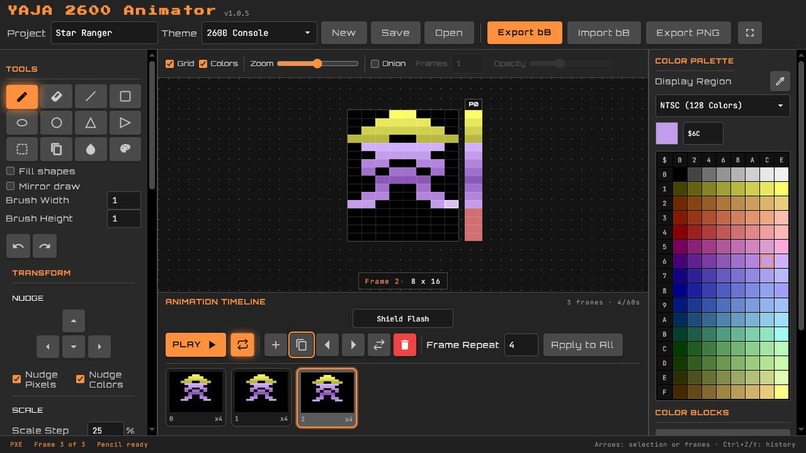Select the Copy/Paste clipboard tool

coord(56,149)
